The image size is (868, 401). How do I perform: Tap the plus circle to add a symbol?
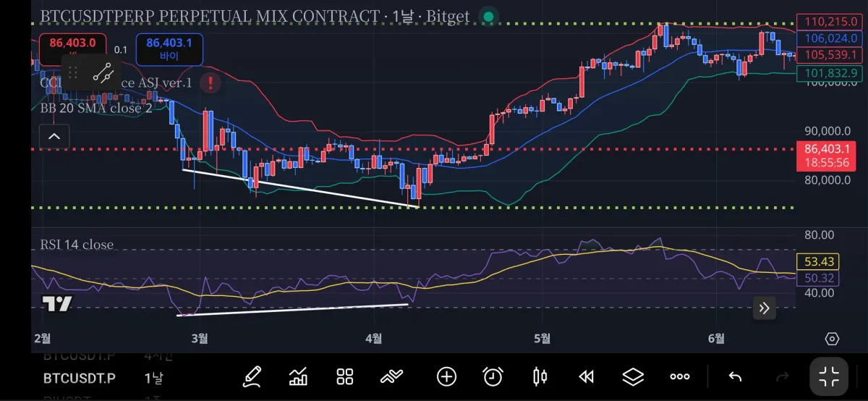446,376
